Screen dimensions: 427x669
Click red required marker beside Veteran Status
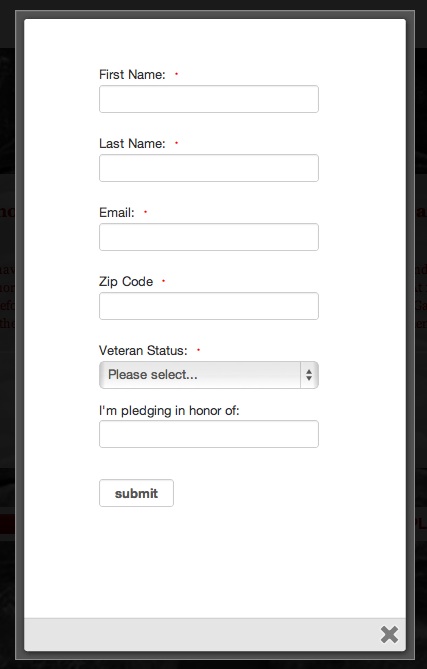[198, 350]
